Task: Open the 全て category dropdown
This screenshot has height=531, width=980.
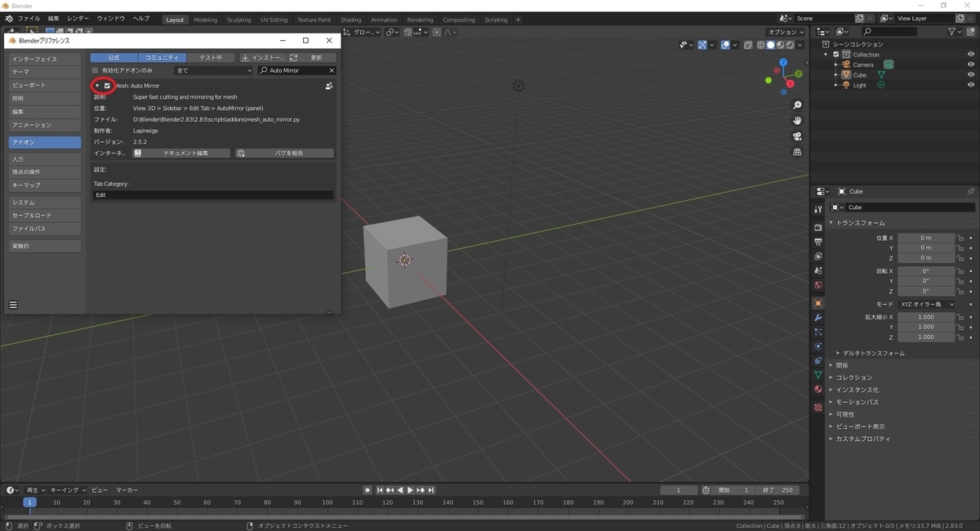Action: (x=213, y=71)
